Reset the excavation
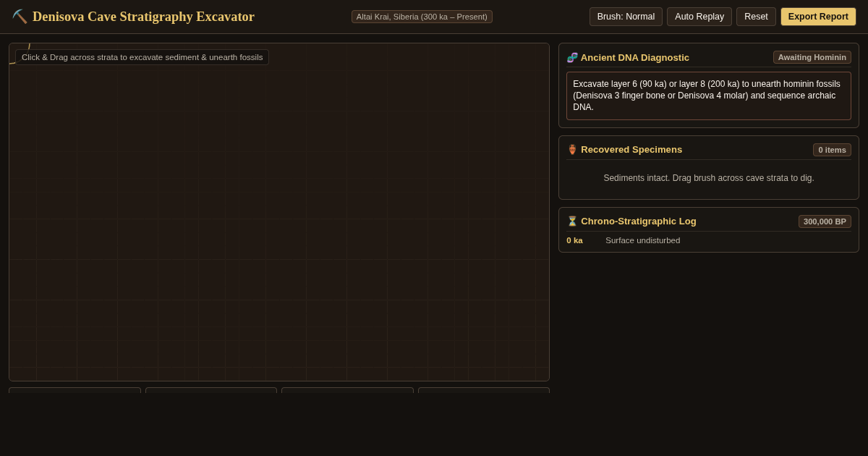This screenshot has width=868, height=456. [756, 17]
